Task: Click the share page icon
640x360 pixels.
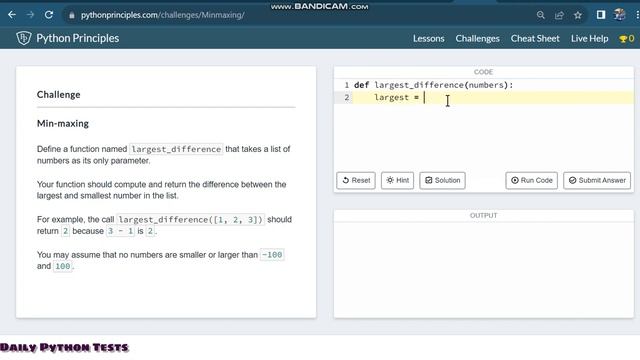Action: tap(559, 16)
